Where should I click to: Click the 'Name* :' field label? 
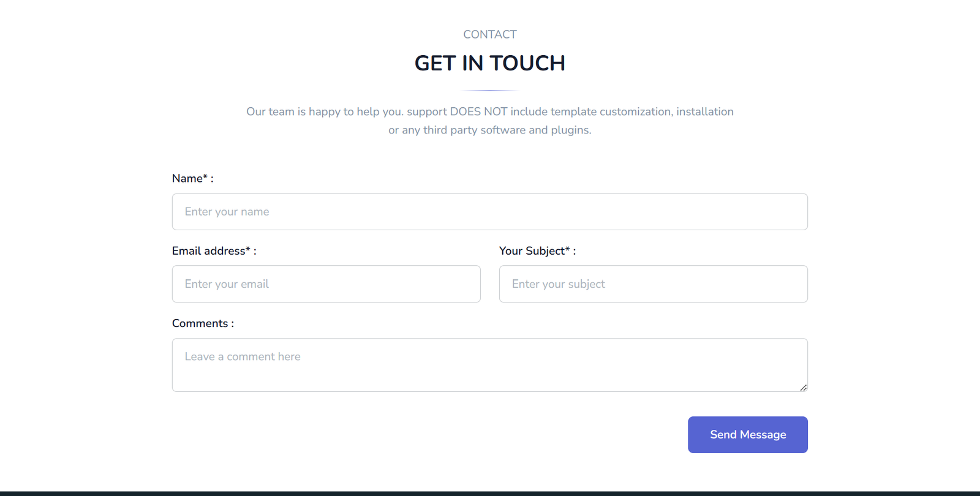(x=193, y=178)
